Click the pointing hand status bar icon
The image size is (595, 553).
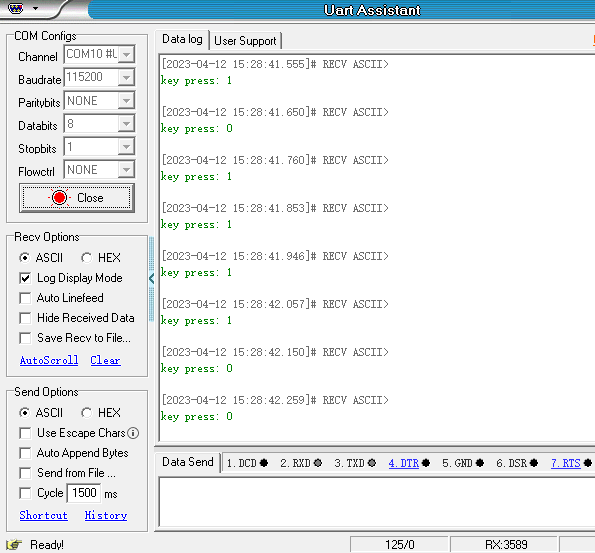14,544
